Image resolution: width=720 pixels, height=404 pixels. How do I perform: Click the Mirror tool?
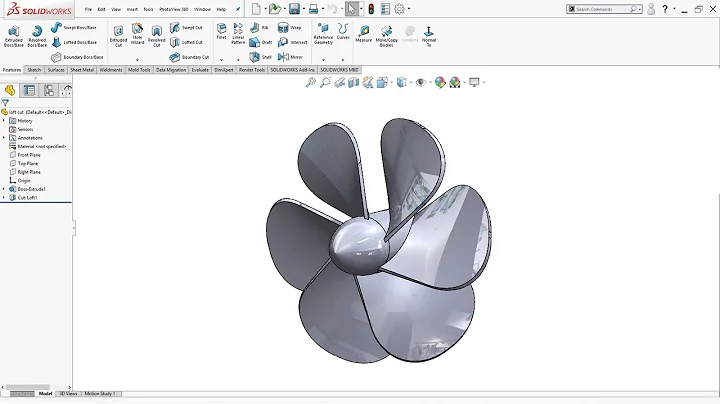pyautogui.click(x=290, y=57)
